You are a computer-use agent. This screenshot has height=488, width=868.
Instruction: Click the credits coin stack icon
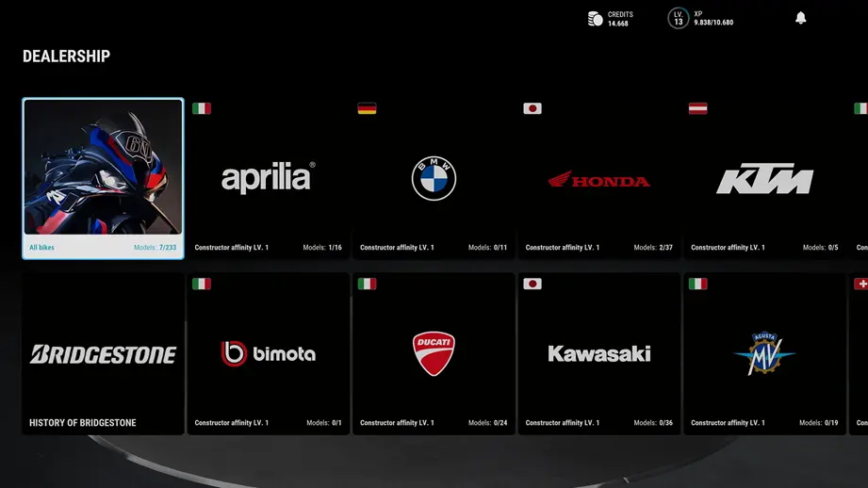(x=595, y=19)
